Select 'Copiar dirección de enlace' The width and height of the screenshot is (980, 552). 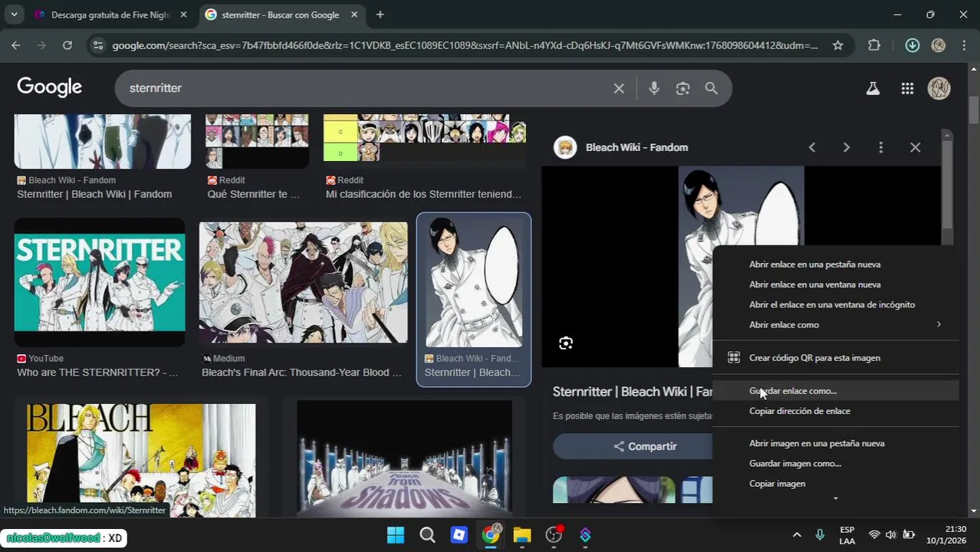(800, 411)
